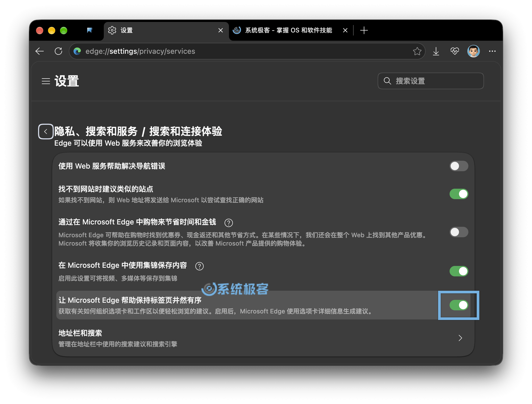
Task: Toggle 使用 Web 服务帮助解决导航错误
Action: [459, 166]
